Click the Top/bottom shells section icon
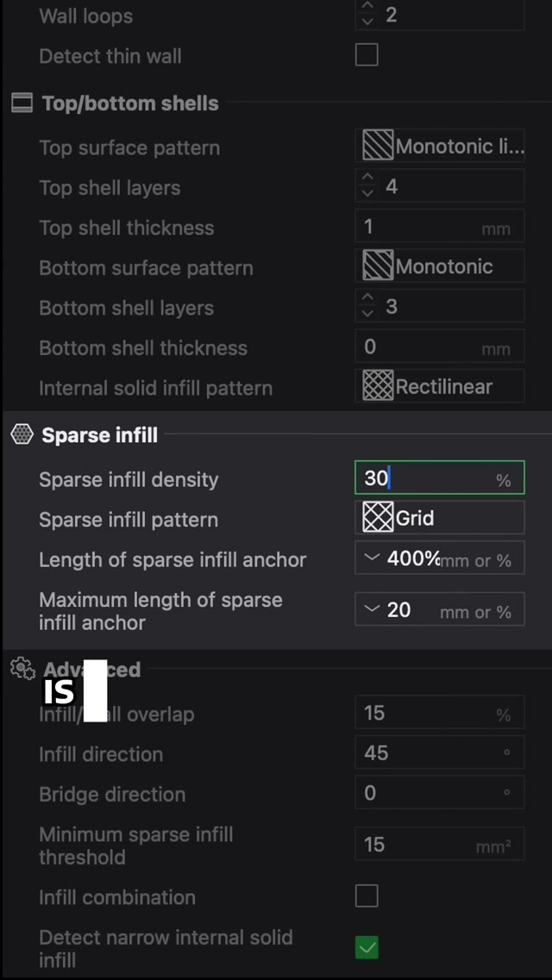This screenshot has width=552, height=980. coord(22,103)
